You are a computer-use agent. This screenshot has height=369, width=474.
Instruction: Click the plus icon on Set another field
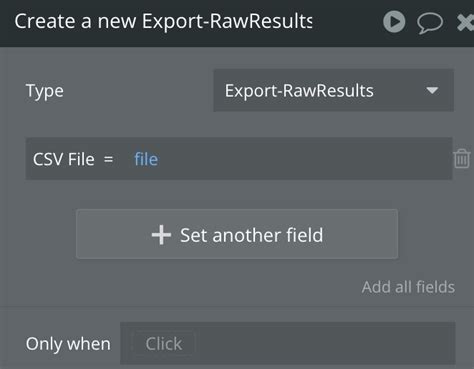tap(161, 235)
